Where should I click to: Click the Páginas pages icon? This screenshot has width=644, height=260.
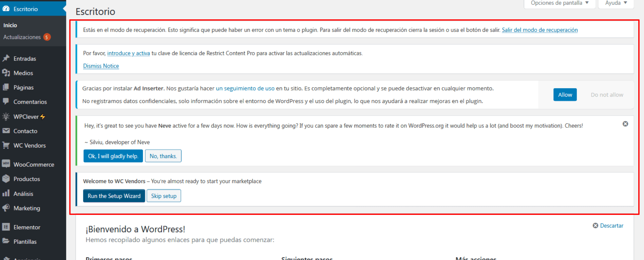pyautogui.click(x=6, y=87)
